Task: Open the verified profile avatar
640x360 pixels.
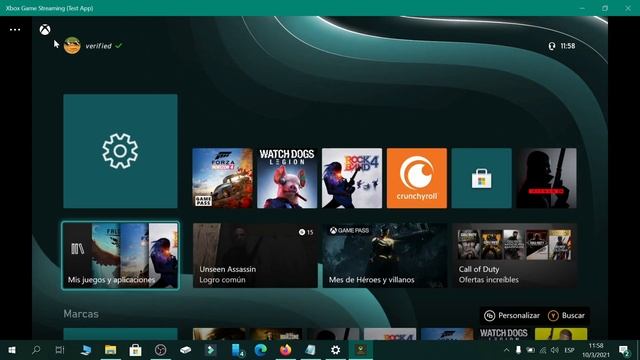Action: click(72, 46)
